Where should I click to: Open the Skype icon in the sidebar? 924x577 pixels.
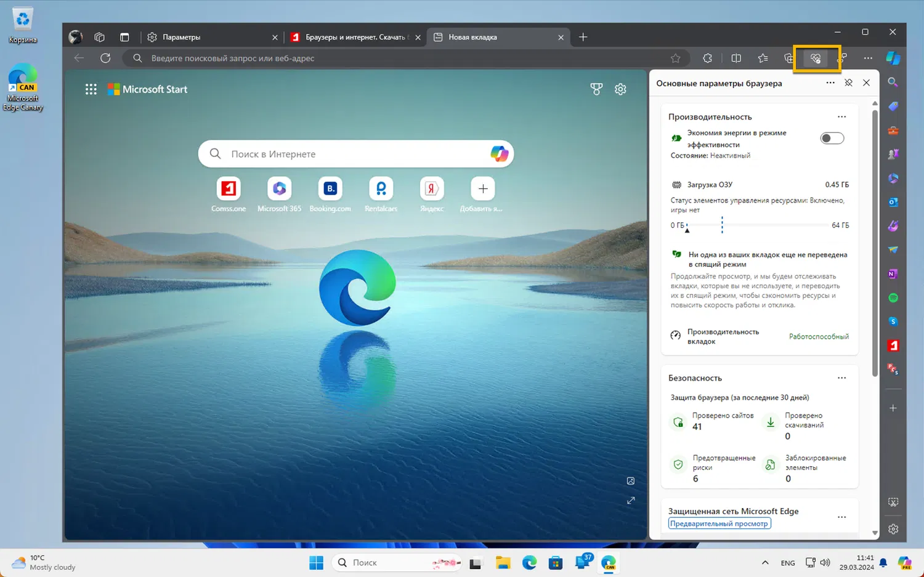[893, 321]
